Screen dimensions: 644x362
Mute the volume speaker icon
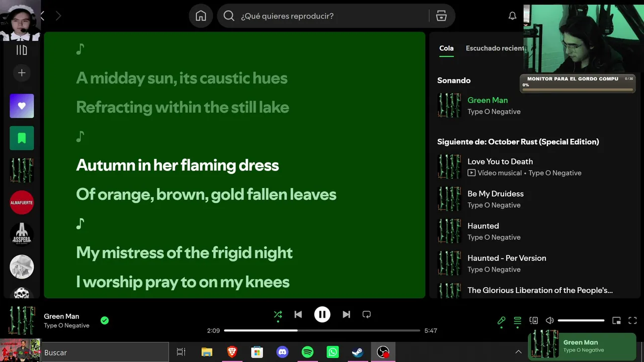pos(549,321)
